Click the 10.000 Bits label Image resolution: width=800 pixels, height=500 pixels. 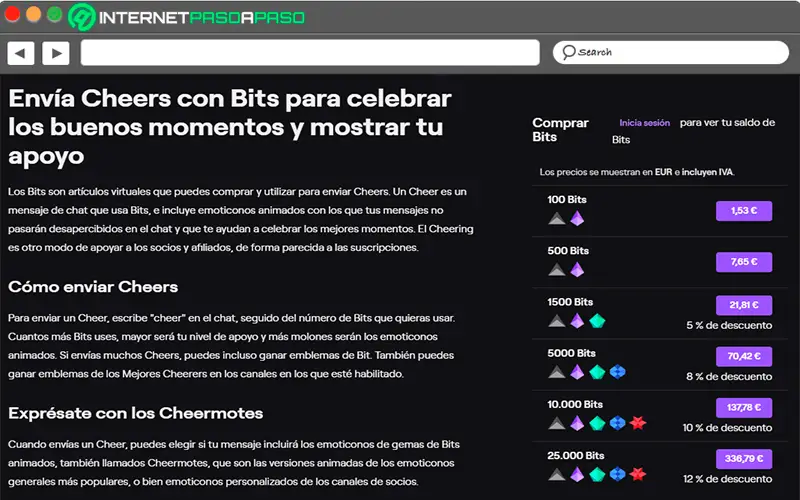tap(575, 404)
